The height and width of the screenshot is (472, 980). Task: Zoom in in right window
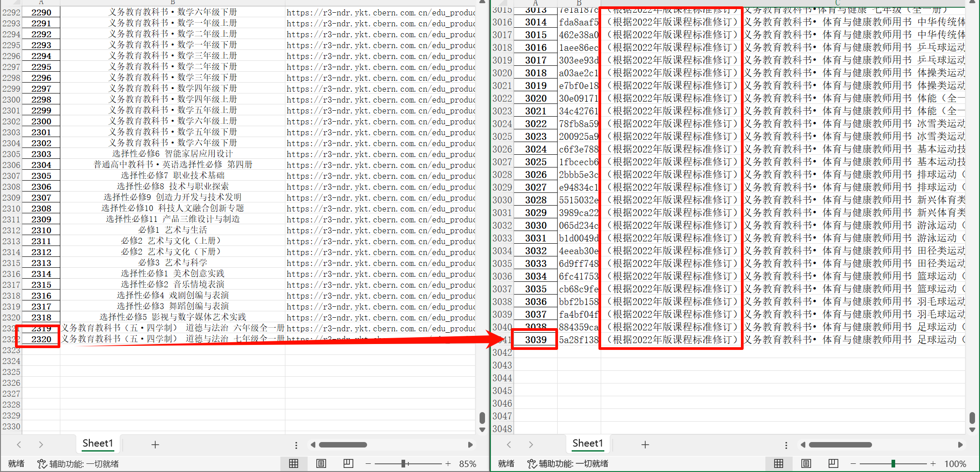(933, 464)
